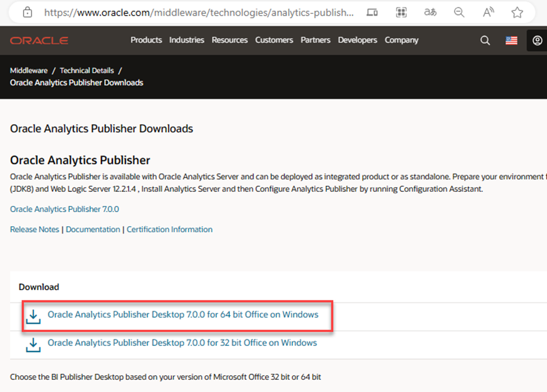Add page to favorites star icon
This screenshot has width=547, height=392.
[x=517, y=13]
